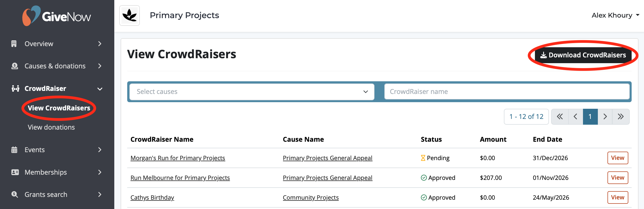Collapse the CrowdRaiser section chevron
Screen dimensions: 644x209
point(100,89)
